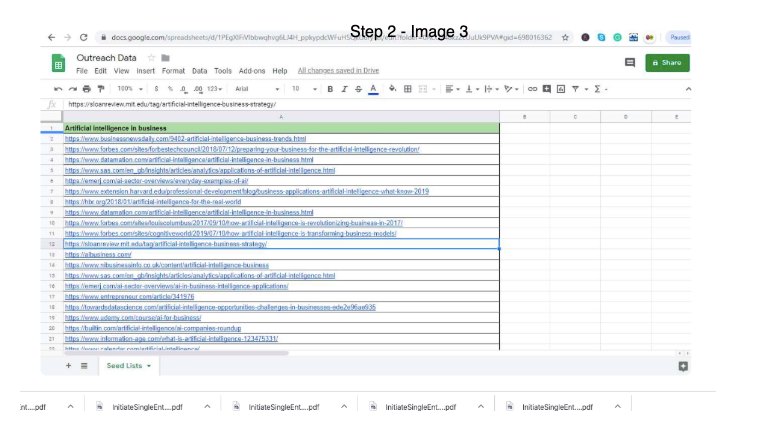Screen dimensions: 772x435
Task: Toggle strikethrough formatting
Action: pyautogui.click(x=358, y=89)
